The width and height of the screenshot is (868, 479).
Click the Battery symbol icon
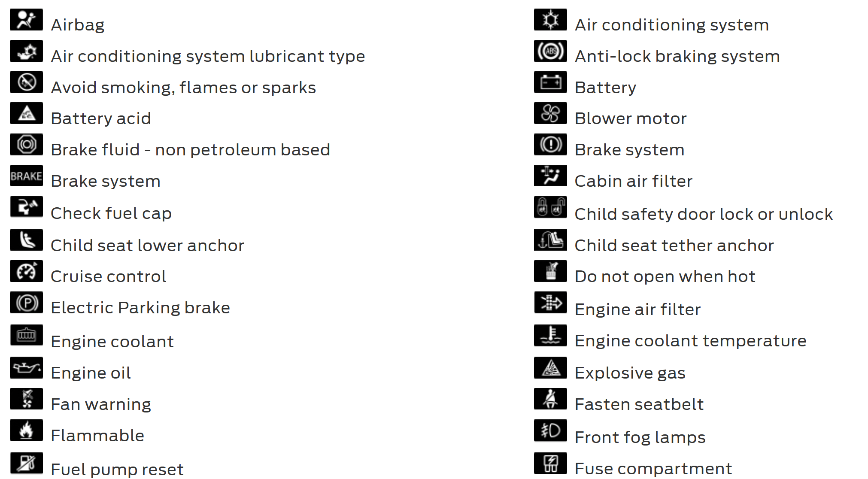550,82
